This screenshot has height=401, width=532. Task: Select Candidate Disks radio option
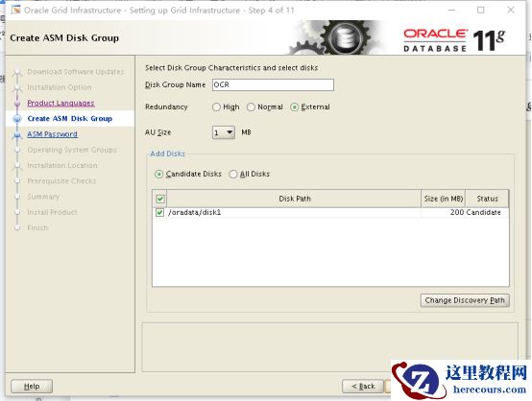[158, 175]
